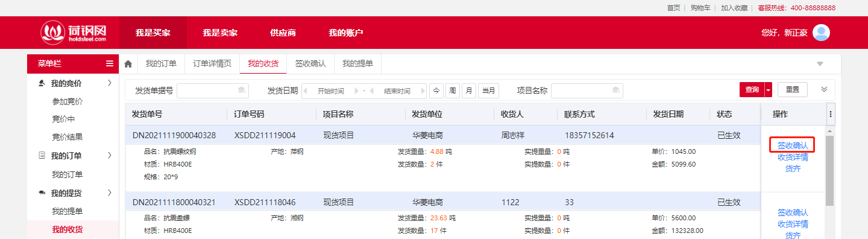
Task: Expand the 我的竞价 menu chevron
Action: (x=109, y=83)
